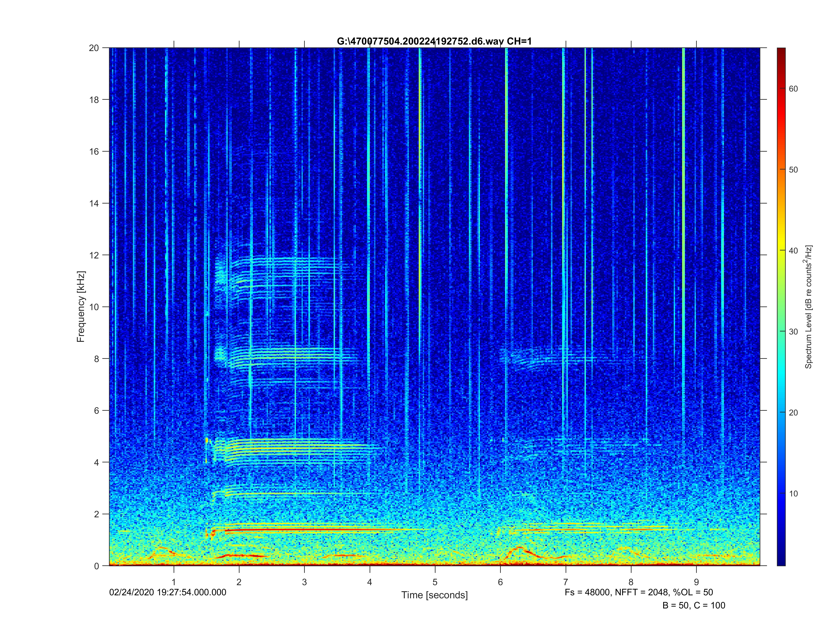Click the timestamp '02/24/2020 19:27:54.000.000'
This screenshot has height=636, width=840.
point(168,592)
